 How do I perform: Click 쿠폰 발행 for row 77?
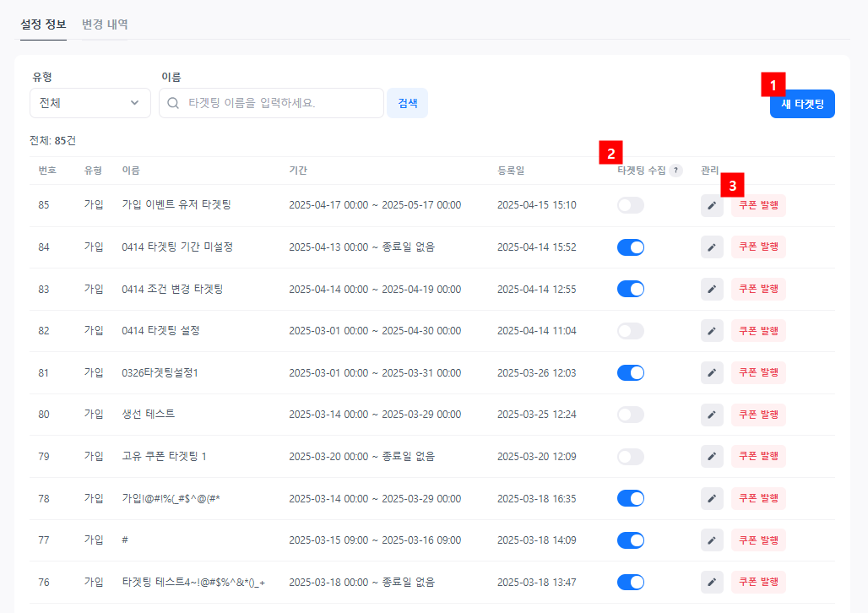click(x=758, y=540)
